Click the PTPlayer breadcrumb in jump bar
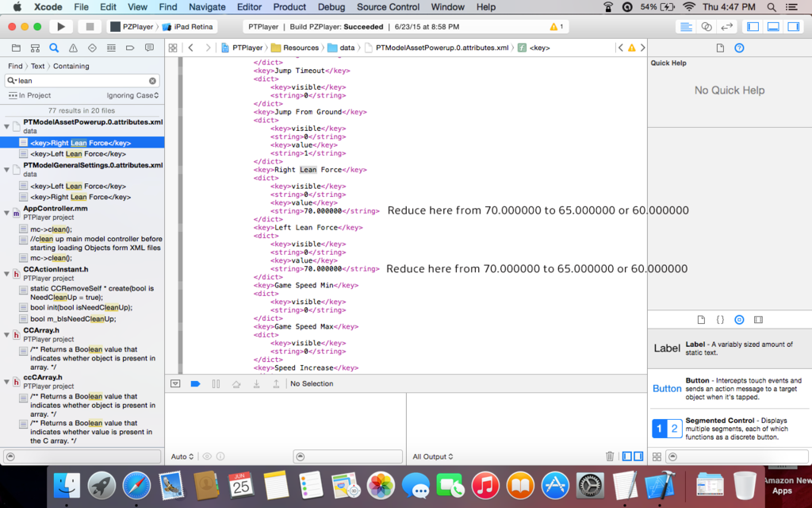 pyautogui.click(x=243, y=48)
